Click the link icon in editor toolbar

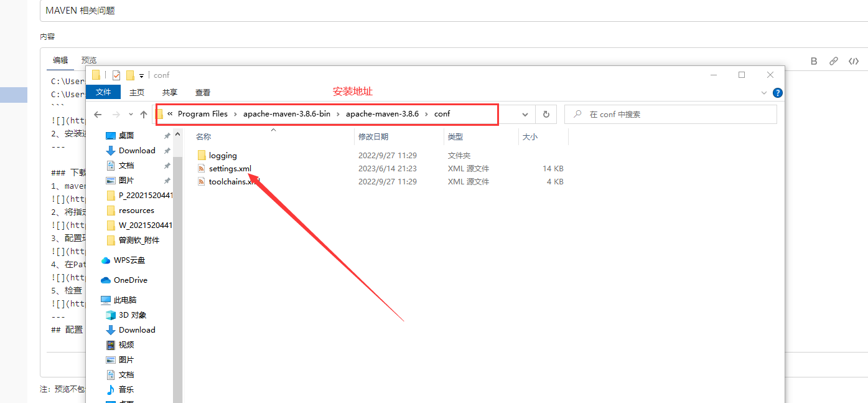[834, 61]
